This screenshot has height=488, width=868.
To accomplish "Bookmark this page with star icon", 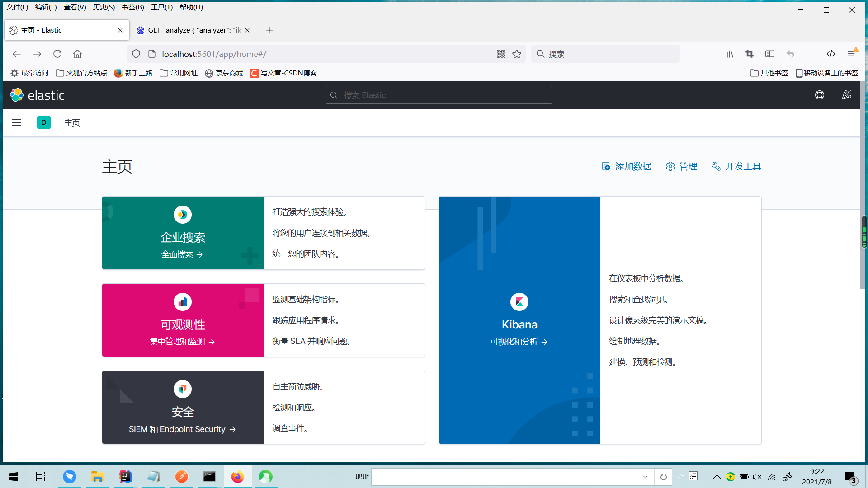I will [517, 54].
